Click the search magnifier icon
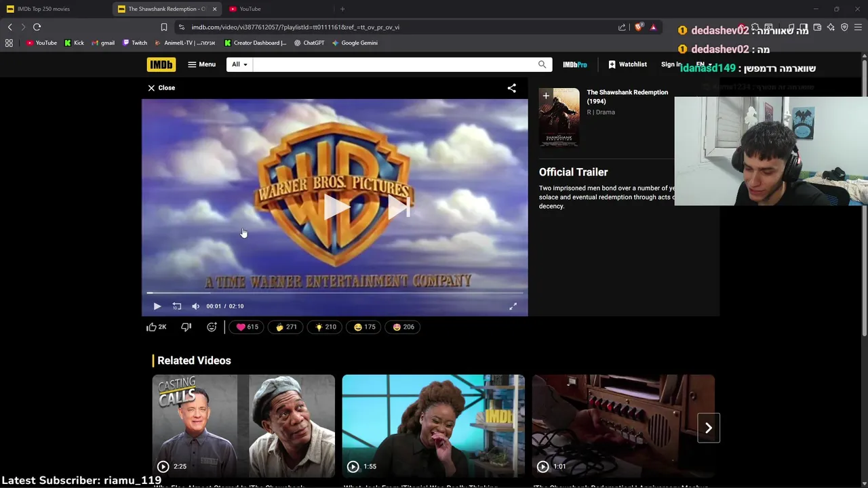Viewport: 868px width, 488px height. (x=542, y=64)
